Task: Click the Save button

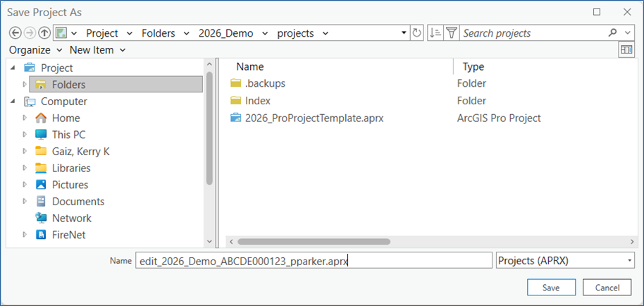Action: pos(550,287)
